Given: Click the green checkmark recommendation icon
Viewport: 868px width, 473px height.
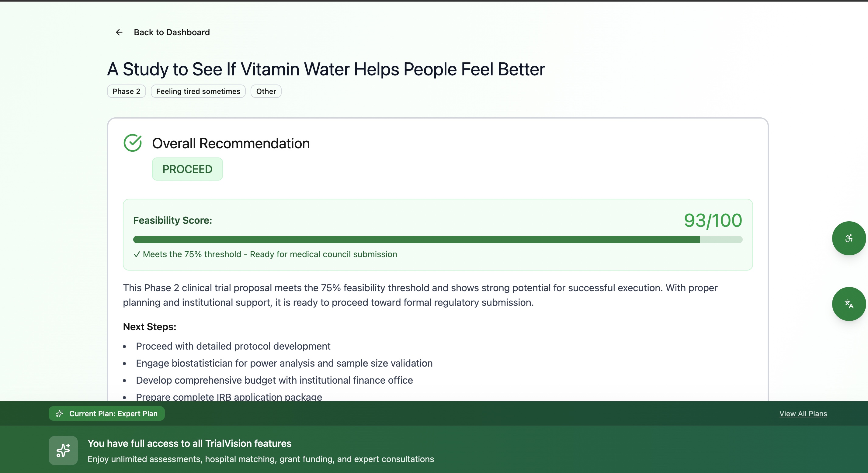Looking at the screenshot, I should (x=133, y=143).
